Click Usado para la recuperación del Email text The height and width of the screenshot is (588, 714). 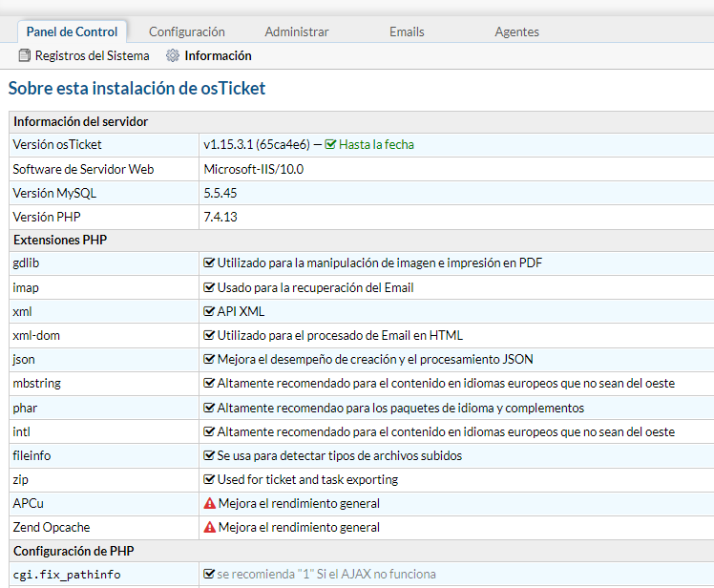316,288
